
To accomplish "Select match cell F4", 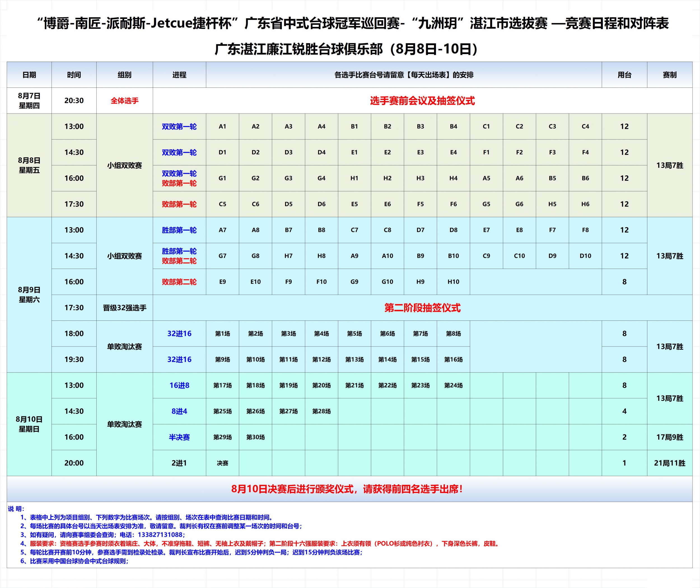I will click(x=585, y=152).
